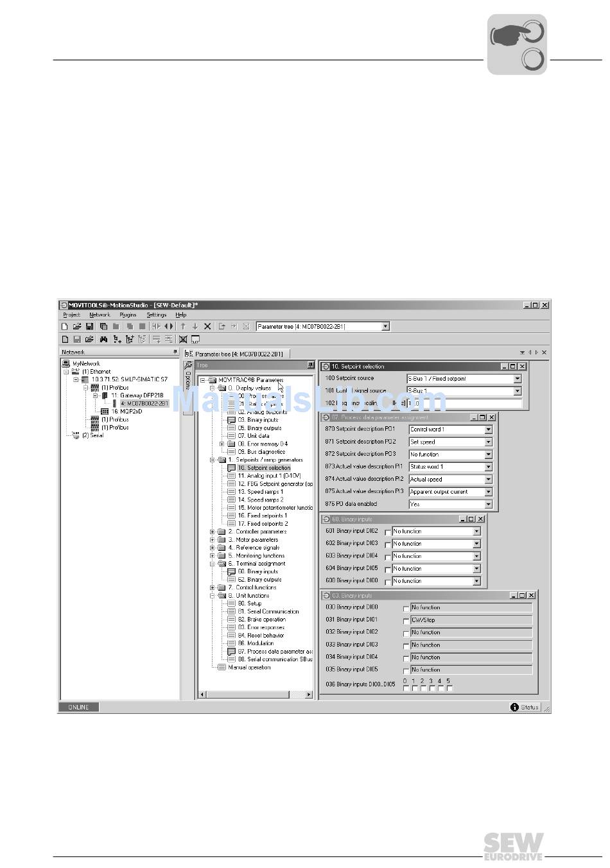Click the New project icon in top toolbar

64,327
